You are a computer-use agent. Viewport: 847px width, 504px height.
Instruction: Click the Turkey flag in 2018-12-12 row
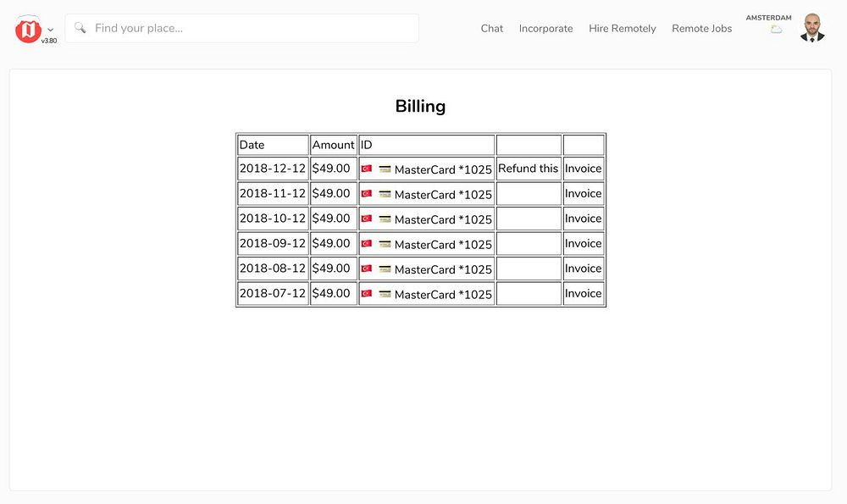click(x=366, y=169)
